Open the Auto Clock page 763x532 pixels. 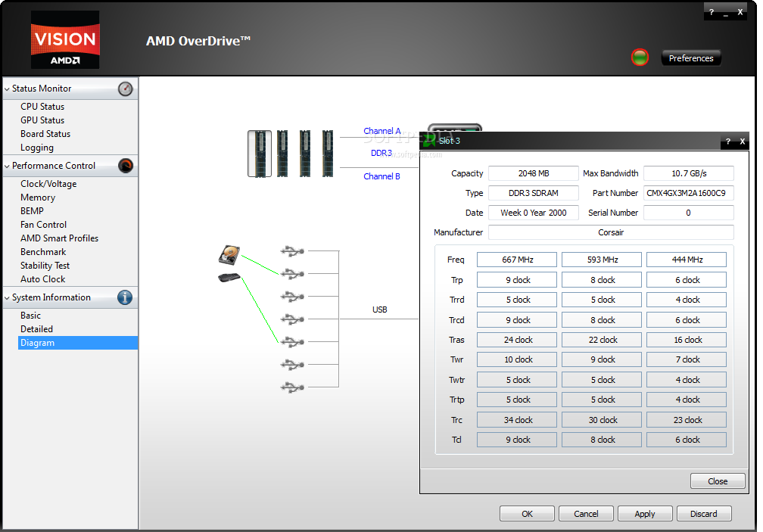(x=43, y=279)
